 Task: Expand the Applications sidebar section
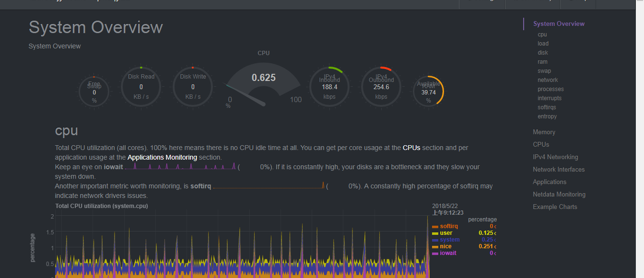click(x=550, y=182)
